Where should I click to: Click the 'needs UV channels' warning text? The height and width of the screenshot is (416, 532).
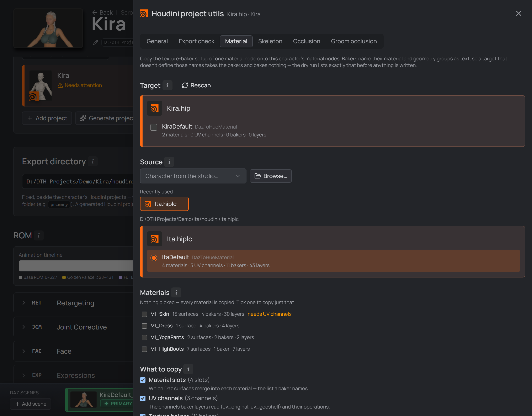click(269, 314)
